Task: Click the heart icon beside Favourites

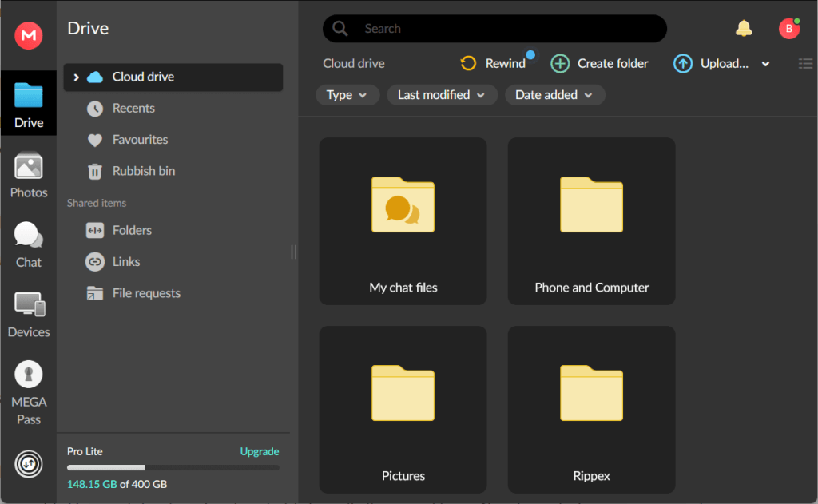Action: pyautogui.click(x=95, y=140)
